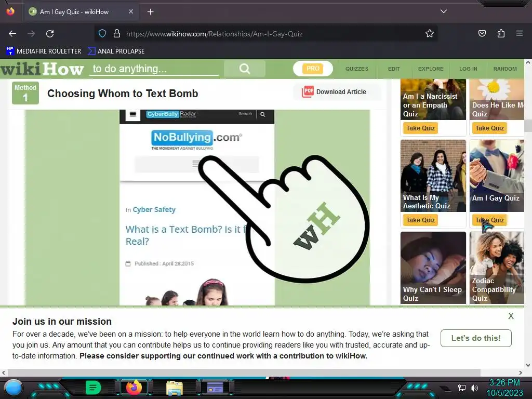Open the Zodiac Compatibility Quiz thumbnail
The image size is (532, 399).
click(x=497, y=268)
